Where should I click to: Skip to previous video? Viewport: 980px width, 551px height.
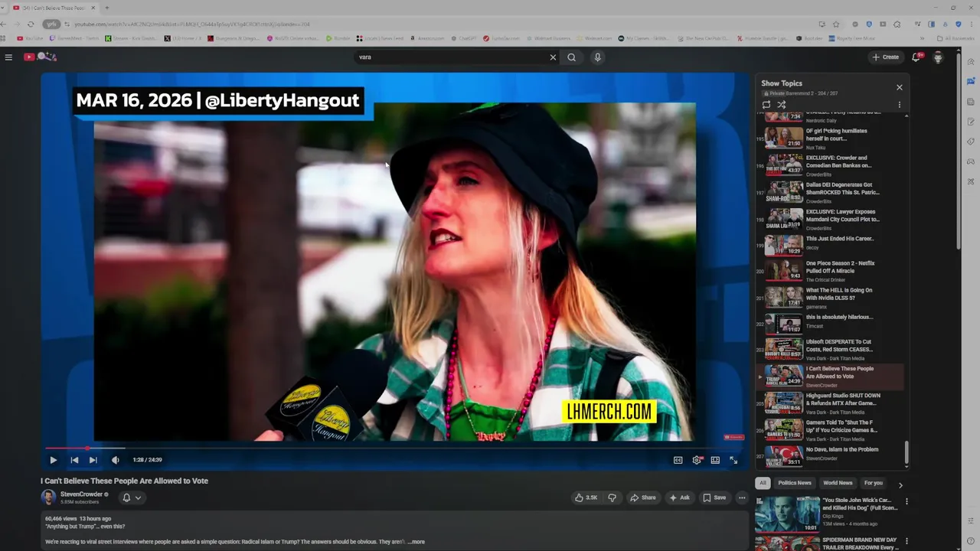(74, 460)
